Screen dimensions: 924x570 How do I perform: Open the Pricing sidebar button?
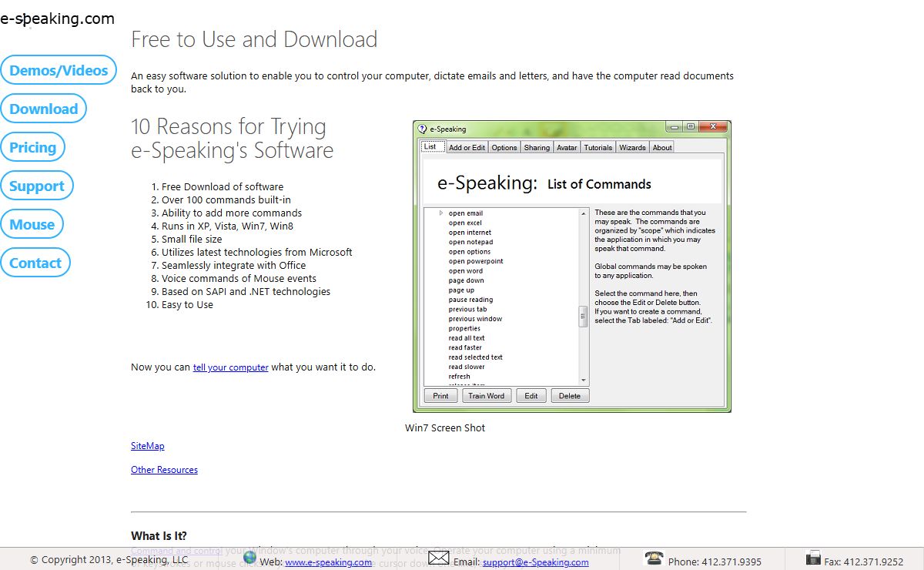click(33, 147)
